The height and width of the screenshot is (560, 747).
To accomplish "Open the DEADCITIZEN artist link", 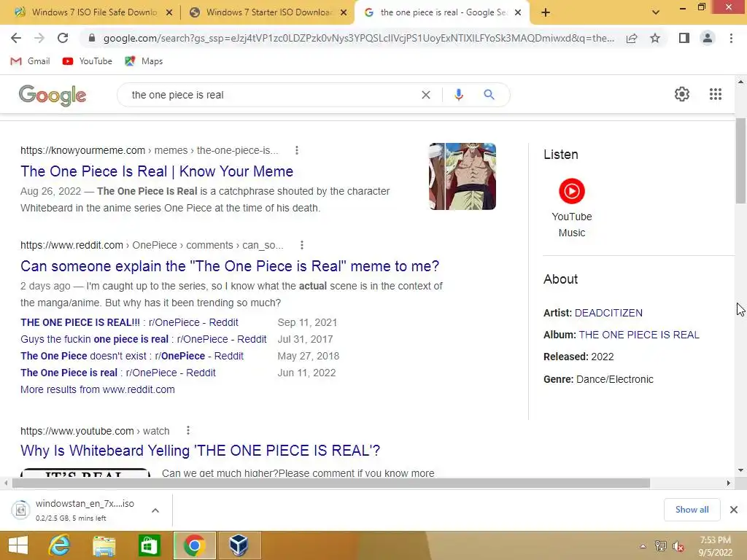I will pyautogui.click(x=608, y=313).
